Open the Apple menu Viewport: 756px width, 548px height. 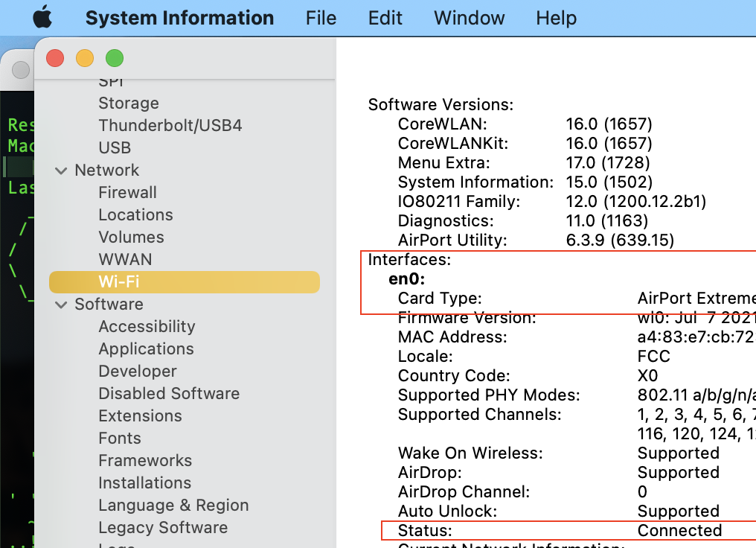pyautogui.click(x=42, y=18)
